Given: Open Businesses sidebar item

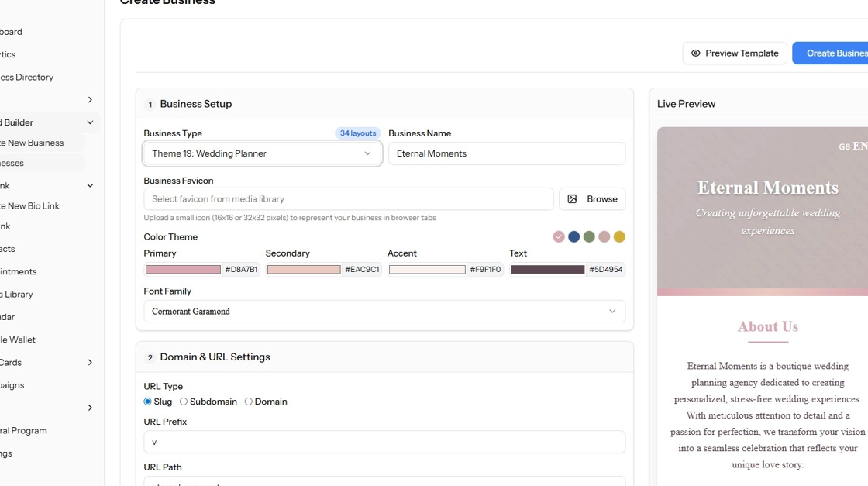Looking at the screenshot, I should (x=12, y=164).
